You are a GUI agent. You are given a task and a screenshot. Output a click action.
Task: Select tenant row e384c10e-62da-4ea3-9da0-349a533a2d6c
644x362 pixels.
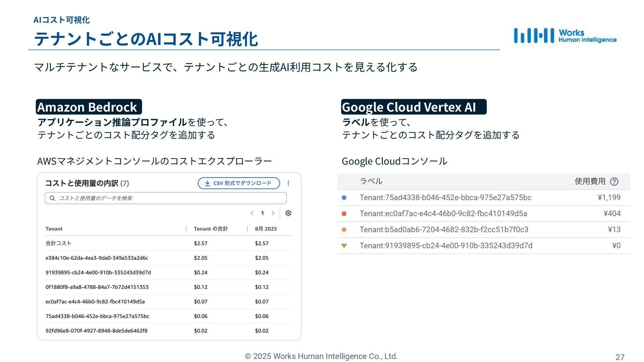click(x=97, y=258)
